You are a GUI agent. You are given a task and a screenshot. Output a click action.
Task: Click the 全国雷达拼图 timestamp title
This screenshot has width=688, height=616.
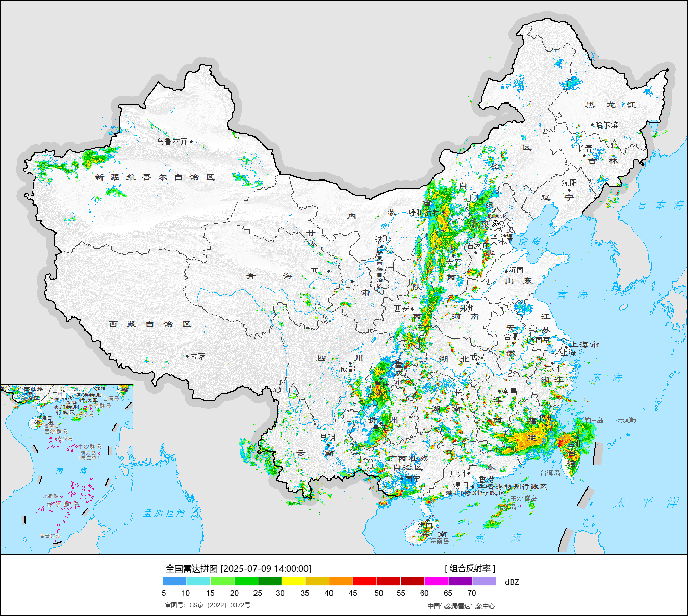point(238,569)
